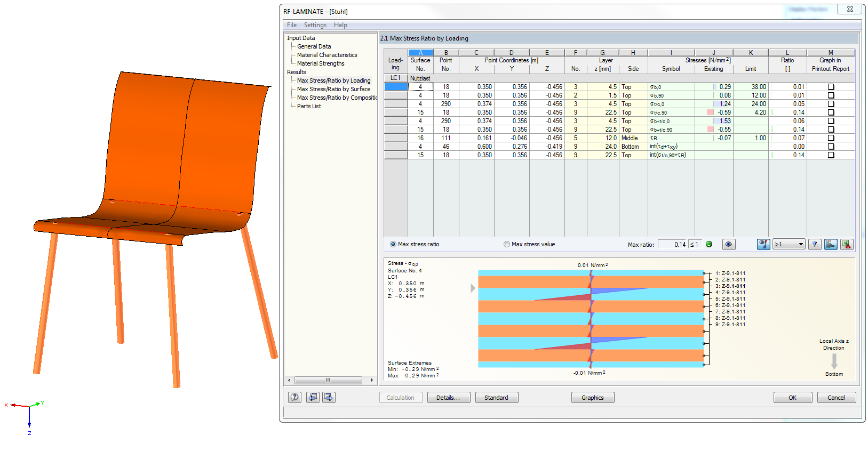
Task: Open Material Strengths tree item
Action: 321,63
